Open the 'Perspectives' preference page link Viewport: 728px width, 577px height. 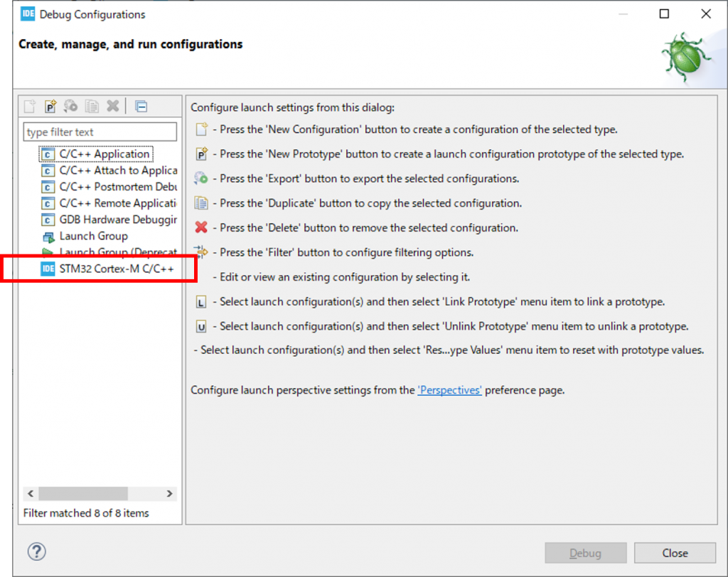click(x=449, y=390)
